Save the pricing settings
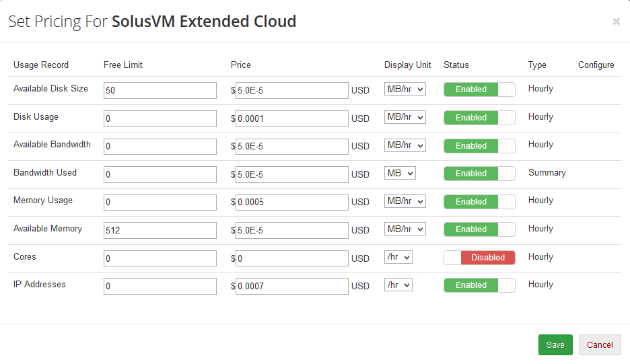Screen dimensions: 630x364 coord(555,344)
